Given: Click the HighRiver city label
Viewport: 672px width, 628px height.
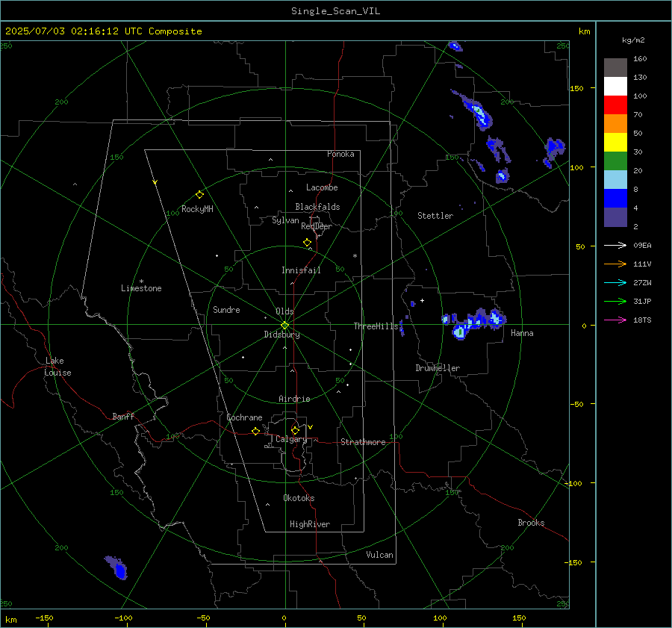Looking at the screenshot, I should (310, 524).
